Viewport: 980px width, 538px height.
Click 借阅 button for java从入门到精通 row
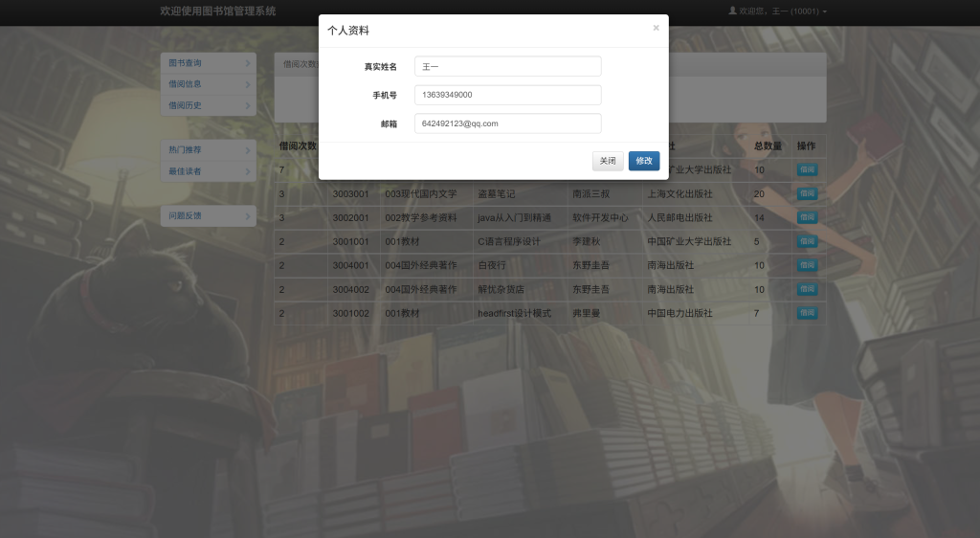807,217
